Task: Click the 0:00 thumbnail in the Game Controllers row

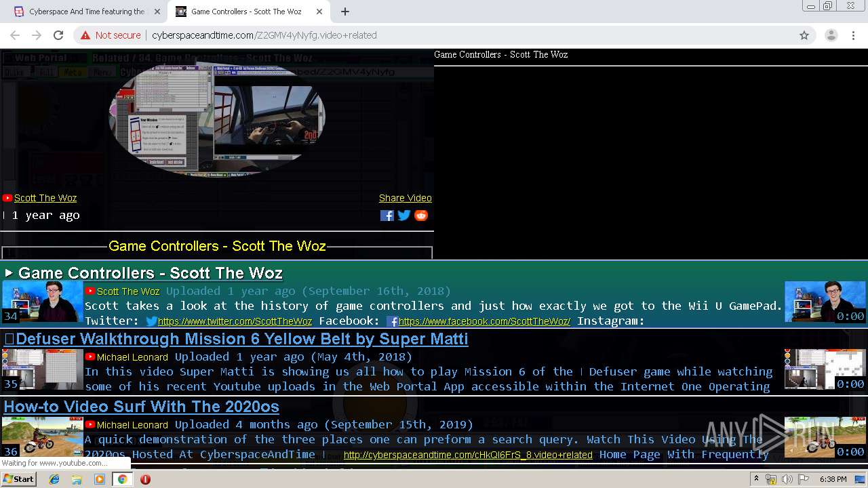Action: (825, 302)
